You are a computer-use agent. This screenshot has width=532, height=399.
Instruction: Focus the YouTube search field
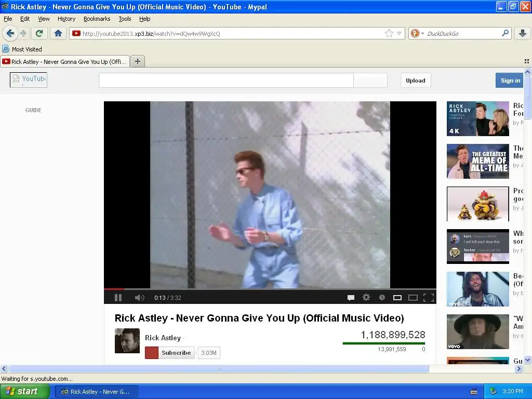tap(226, 81)
